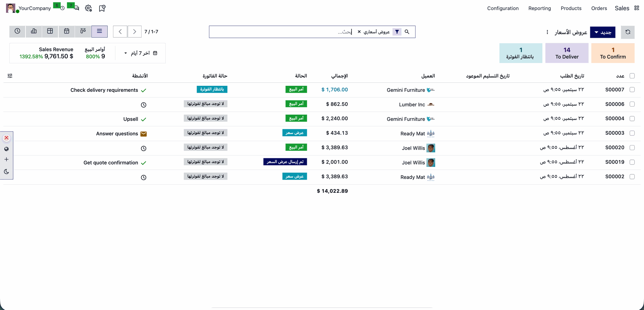Viewport: 644px width, 310px height.
Task: Open optional columns adjust icon
Action: point(10,76)
